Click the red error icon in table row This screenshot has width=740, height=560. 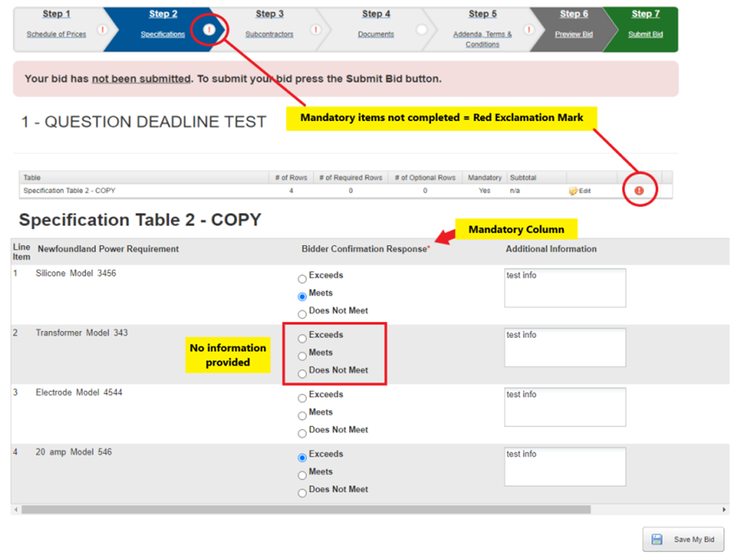click(639, 190)
